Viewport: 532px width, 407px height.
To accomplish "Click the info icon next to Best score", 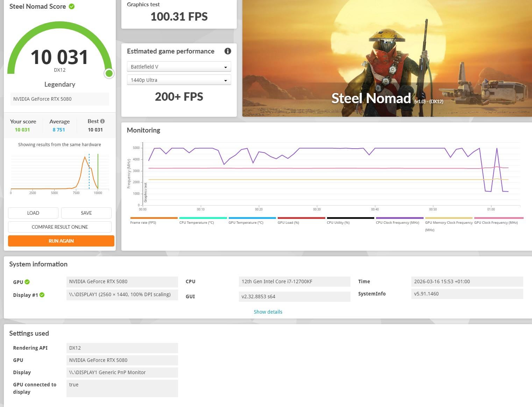I will pyautogui.click(x=102, y=121).
